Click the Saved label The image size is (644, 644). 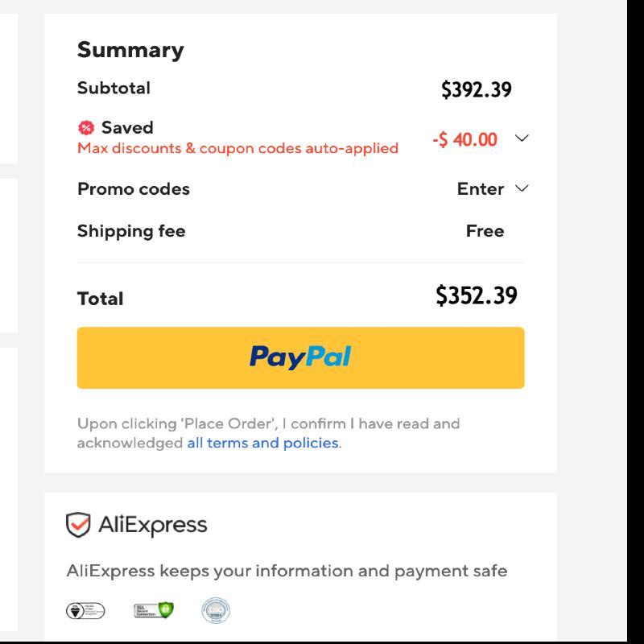point(127,127)
